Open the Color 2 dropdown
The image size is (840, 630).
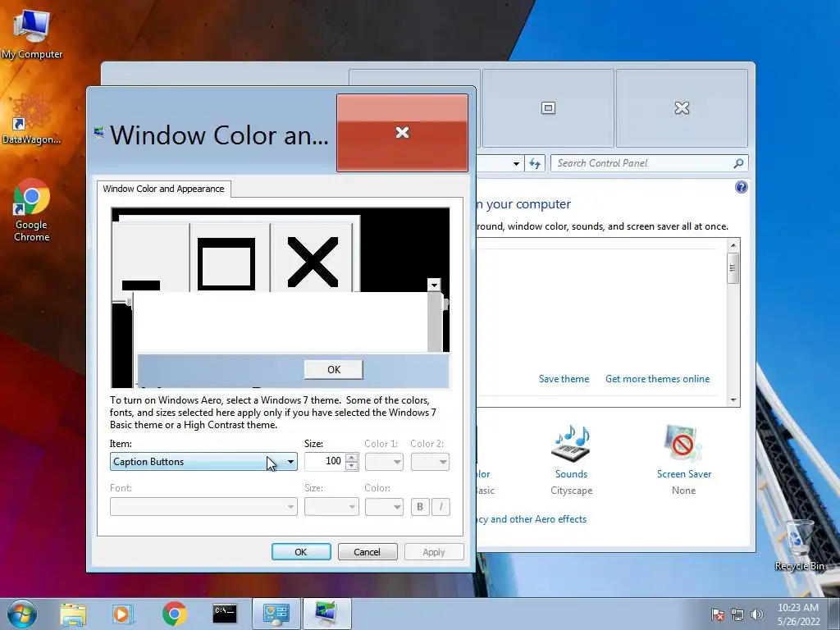click(x=430, y=462)
